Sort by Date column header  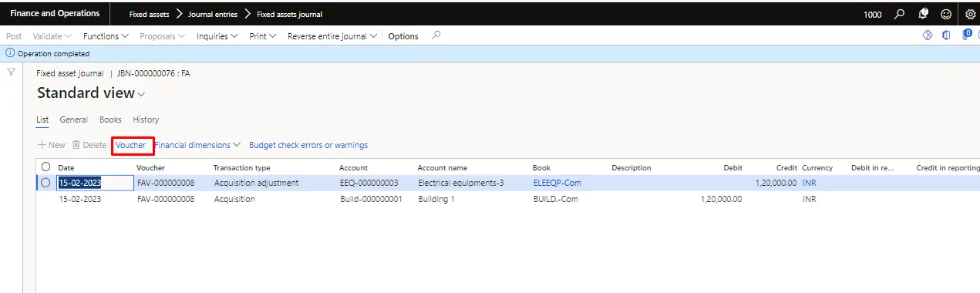66,167
